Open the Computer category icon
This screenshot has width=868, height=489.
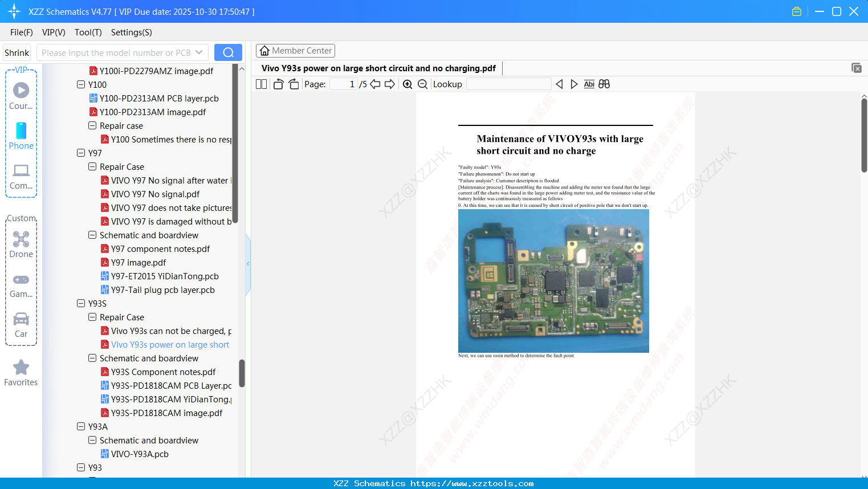[21, 176]
